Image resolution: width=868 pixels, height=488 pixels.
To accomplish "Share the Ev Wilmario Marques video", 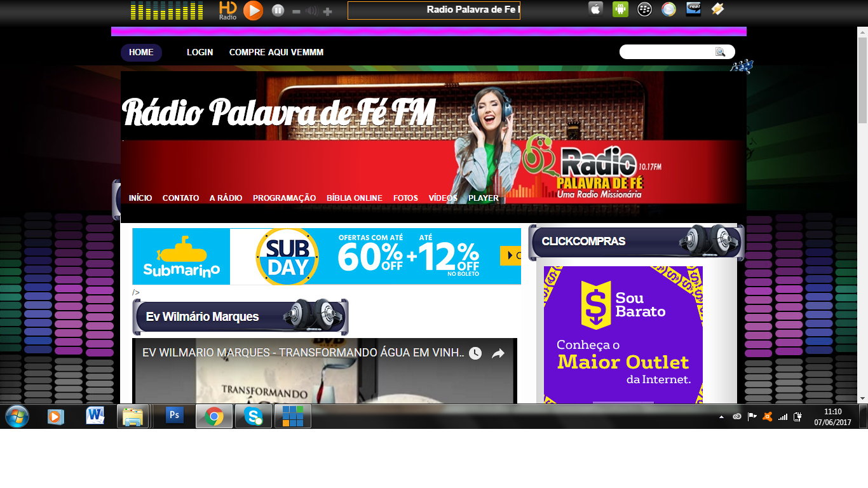I will (498, 353).
